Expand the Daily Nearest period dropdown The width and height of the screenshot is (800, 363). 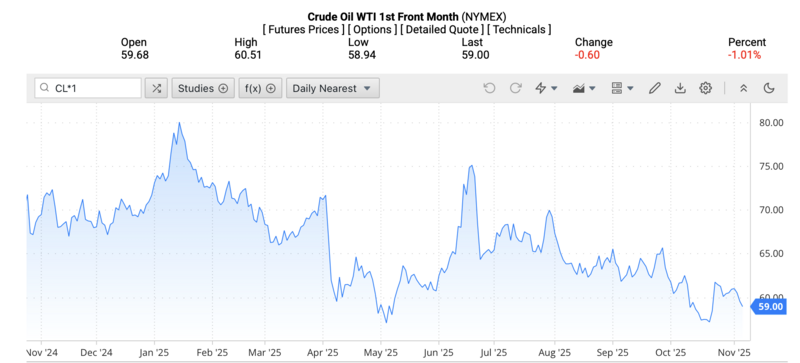click(333, 88)
